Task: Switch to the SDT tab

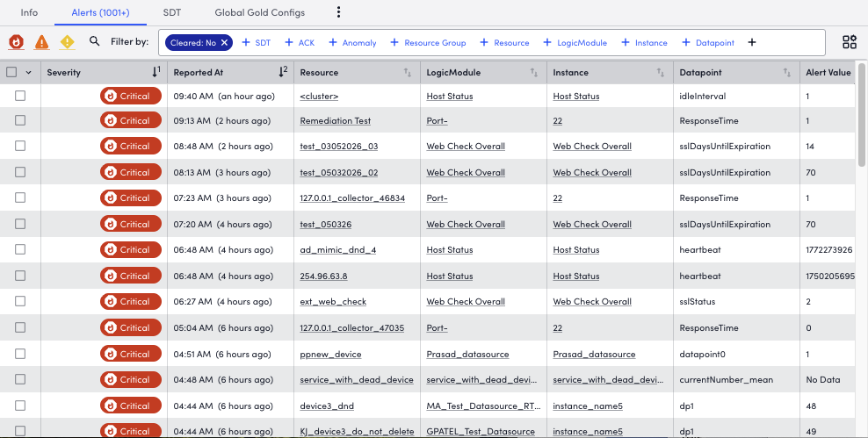Action: pos(172,12)
